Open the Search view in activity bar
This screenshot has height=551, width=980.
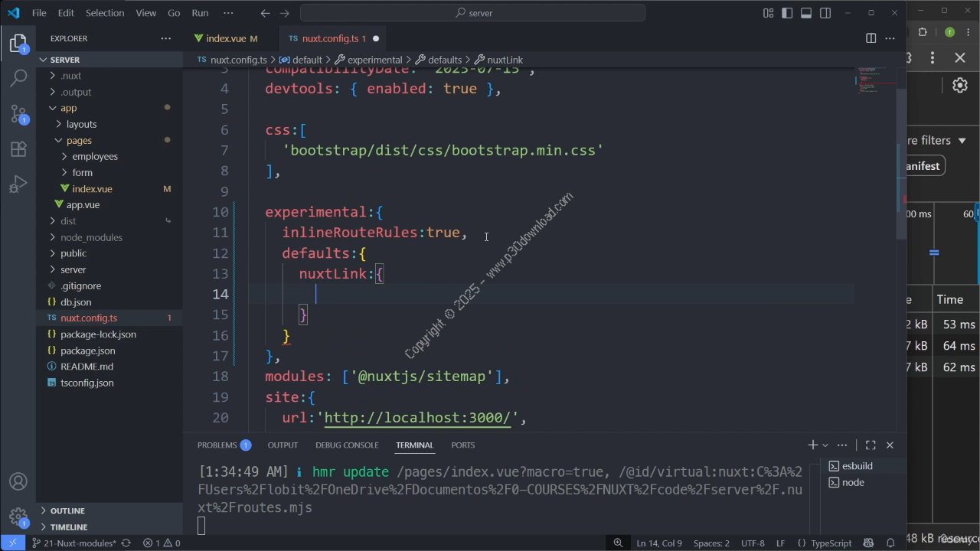pos(18,77)
